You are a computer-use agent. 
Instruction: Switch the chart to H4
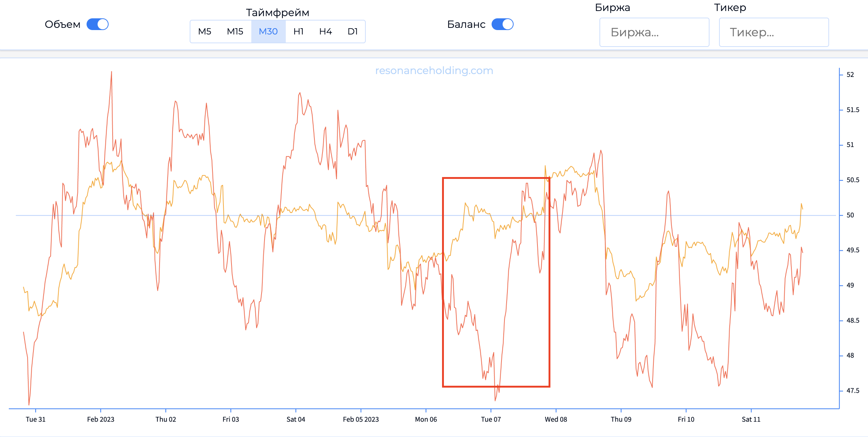click(325, 32)
